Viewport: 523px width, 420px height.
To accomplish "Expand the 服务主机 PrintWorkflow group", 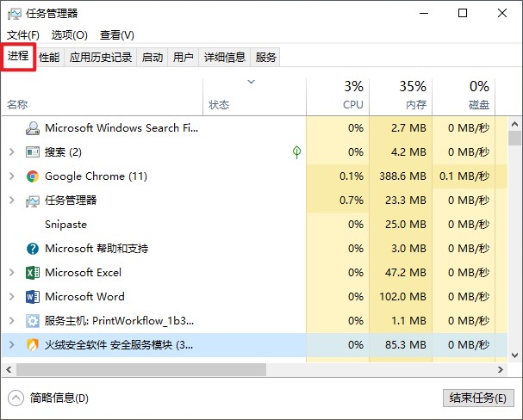I will [x=12, y=321].
